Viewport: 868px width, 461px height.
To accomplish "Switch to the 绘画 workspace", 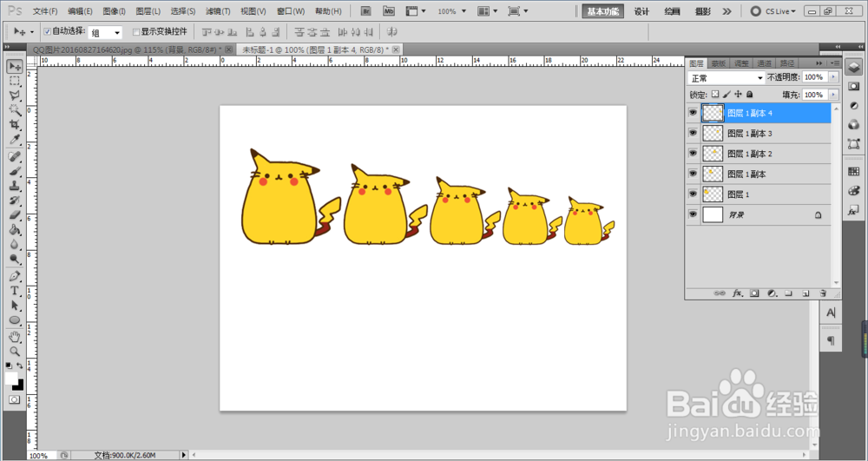I will 672,11.
